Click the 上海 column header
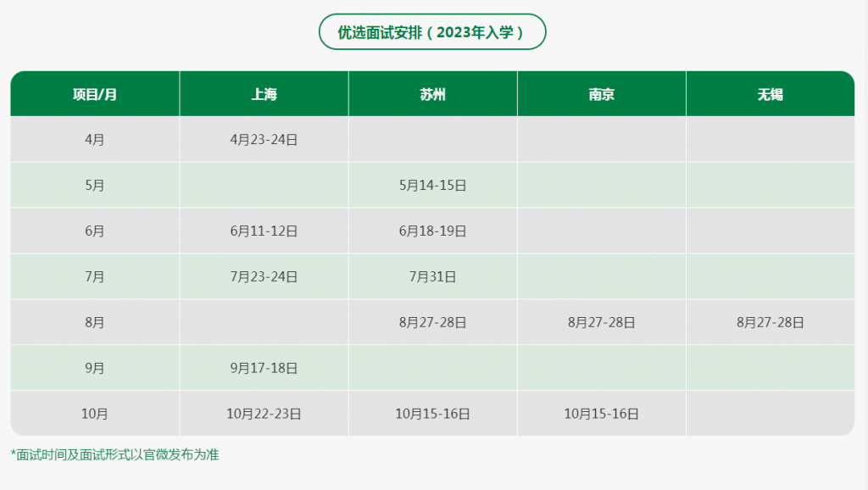Image resolution: width=868 pixels, height=490 pixels. click(264, 94)
